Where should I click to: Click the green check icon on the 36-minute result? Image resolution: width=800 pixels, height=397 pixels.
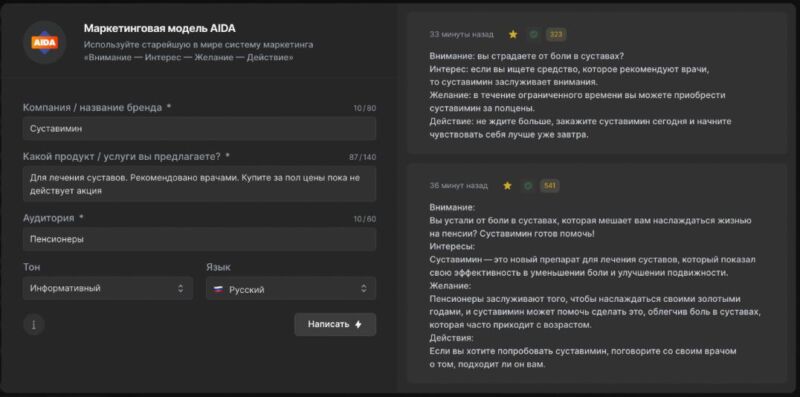pos(528,186)
